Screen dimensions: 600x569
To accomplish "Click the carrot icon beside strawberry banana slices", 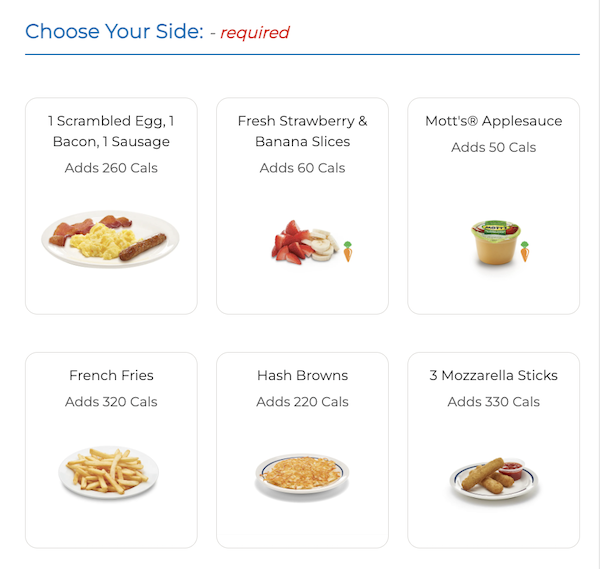I will click(x=348, y=251).
